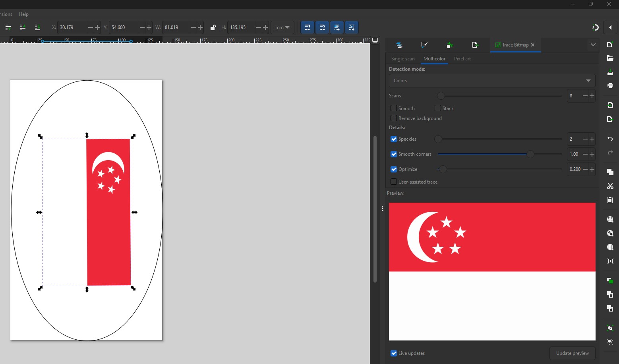Lower selection to bottom icon
Screen dimensions: 619x364
coord(37,27)
